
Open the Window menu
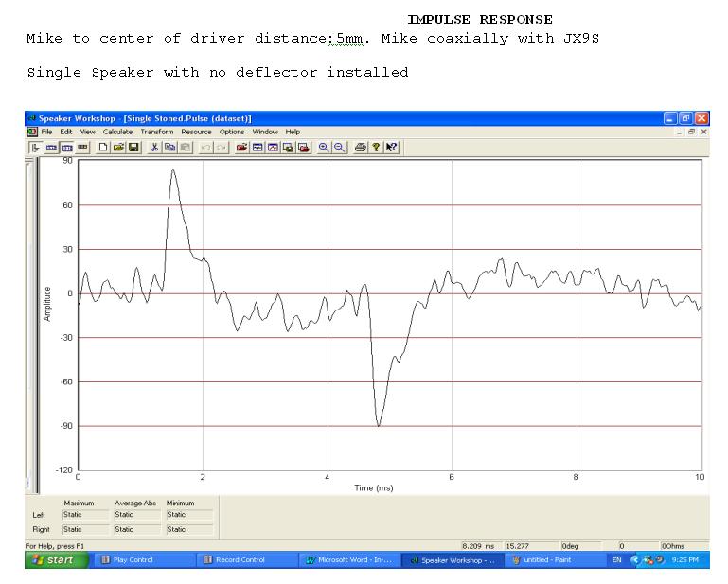click(x=265, y=132)
